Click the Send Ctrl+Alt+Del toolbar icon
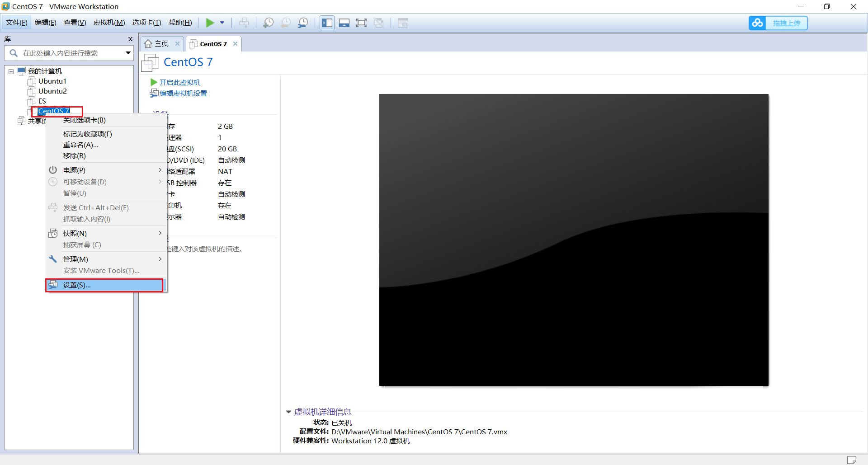Viewport: 868px width, 465px height. 244,23
